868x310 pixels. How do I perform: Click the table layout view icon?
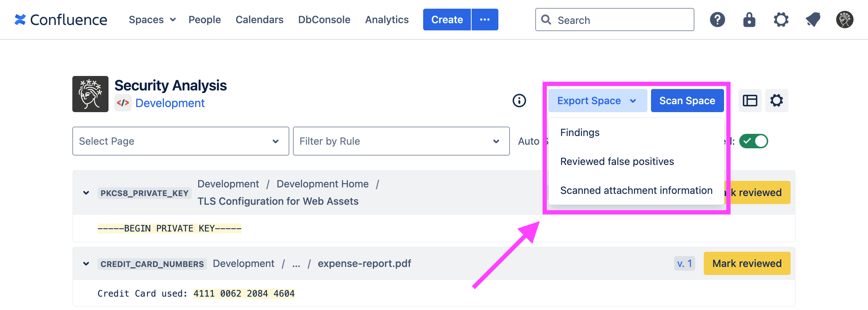tap(750, 101)
